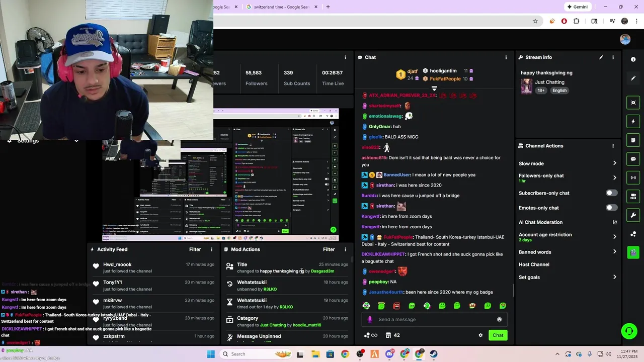
Task: Edit stream info with pencil icon
Action: click(x=601, y=57)
